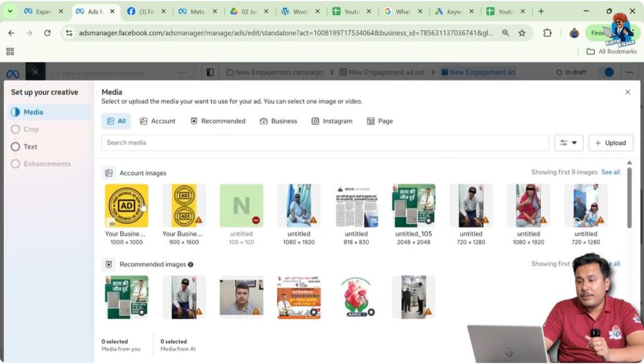The height and width of the screenshot is (364, 644).
Task: Click the Upload button
Action: pos(611,143)
